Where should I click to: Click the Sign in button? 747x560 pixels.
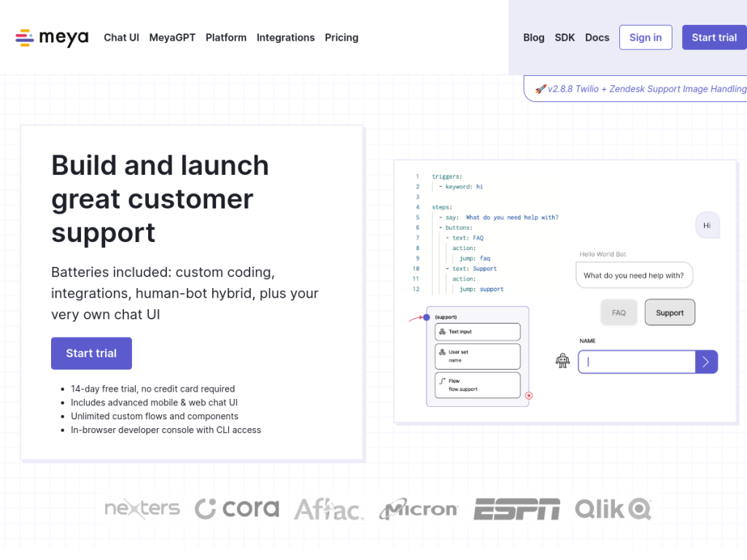point(646,37)
